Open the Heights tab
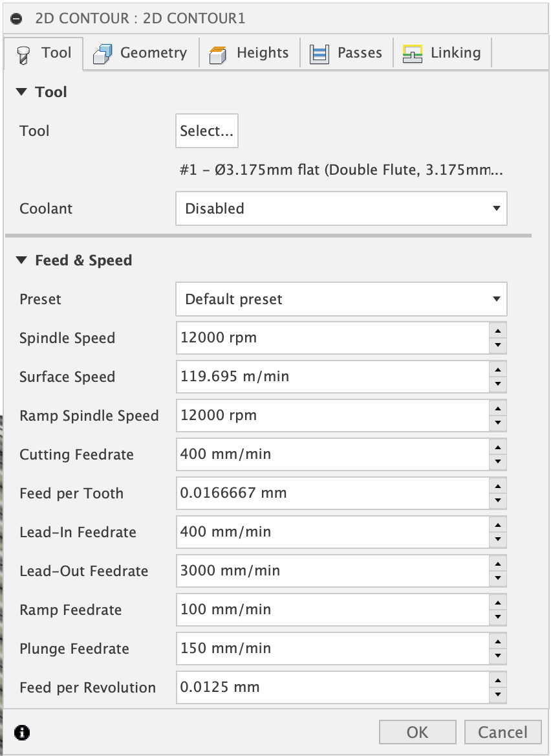The height and width of the screenshot is (756, 551). tap(250, 53)
